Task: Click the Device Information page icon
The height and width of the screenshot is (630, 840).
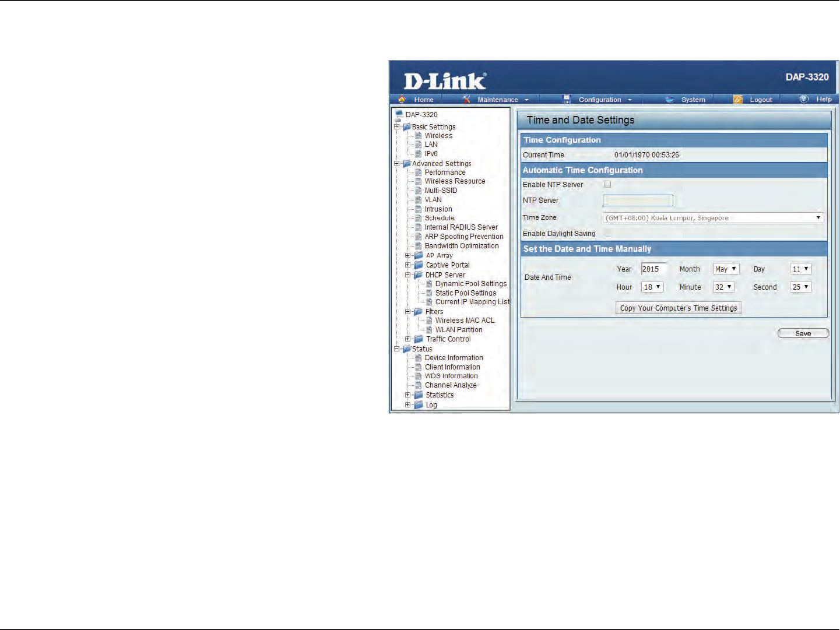Action: tap(418, 357)
